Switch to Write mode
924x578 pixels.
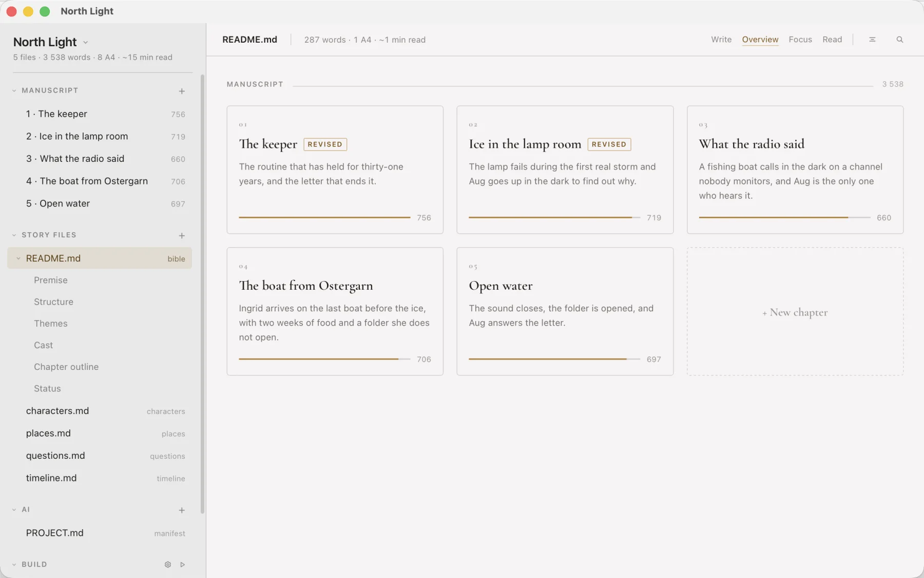[x=721, y=40]
